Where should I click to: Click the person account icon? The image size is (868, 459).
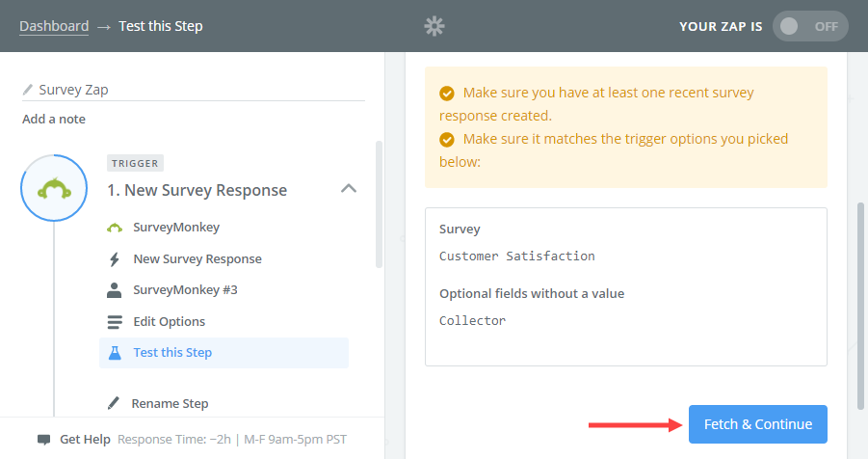tap(114, 290)
